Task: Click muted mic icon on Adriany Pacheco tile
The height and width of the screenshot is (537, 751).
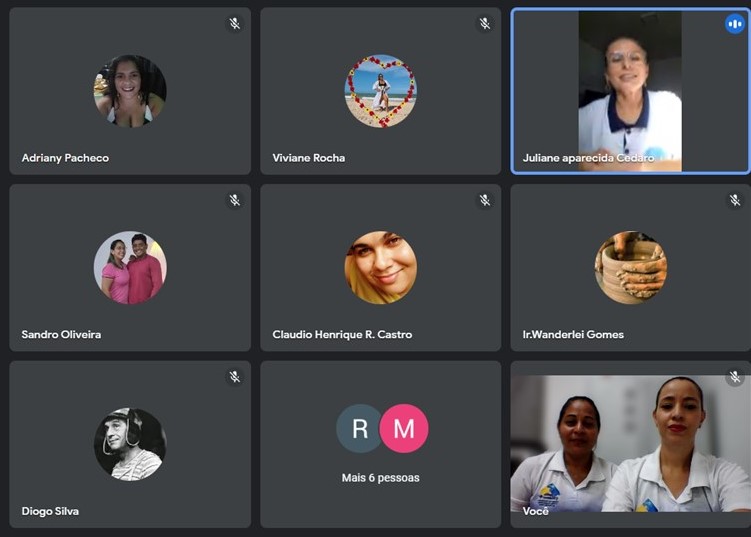Action: [x=234, y=23]
